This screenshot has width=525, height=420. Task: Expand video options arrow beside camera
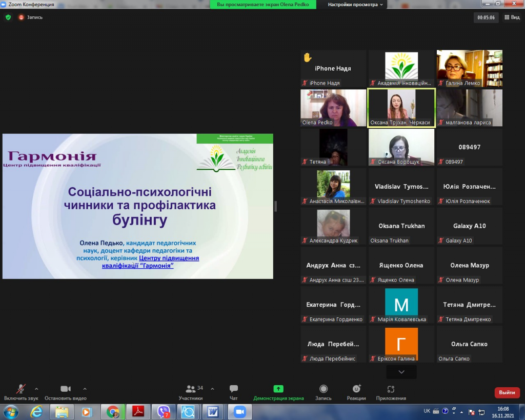85,389
